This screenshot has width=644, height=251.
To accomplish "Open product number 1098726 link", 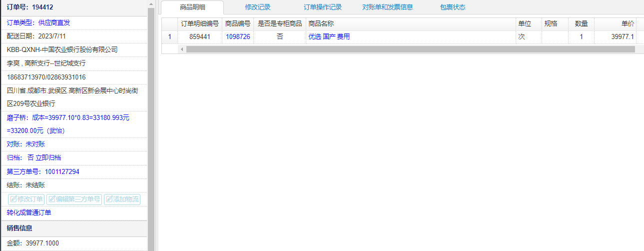I will (238, 36).
